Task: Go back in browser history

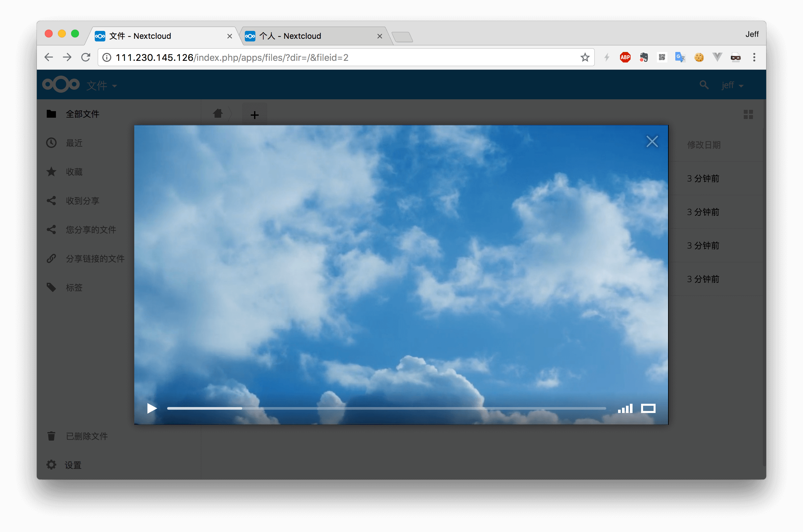Action: pyautogui.click(x=49, y=57)
